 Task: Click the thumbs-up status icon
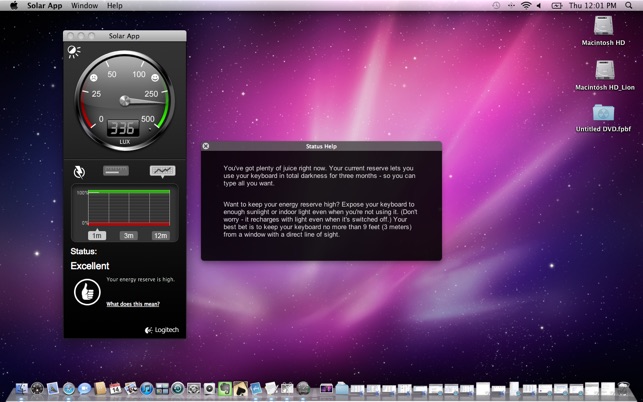point(86,291)
